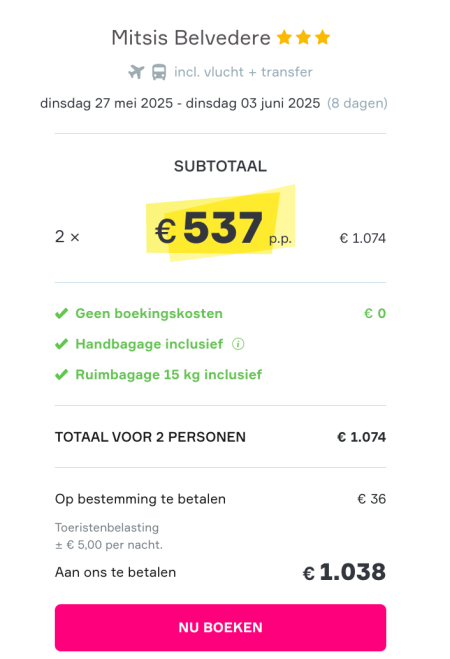Click the bus transfer icon
Screen dimensions: 450x659
[159, 72]
